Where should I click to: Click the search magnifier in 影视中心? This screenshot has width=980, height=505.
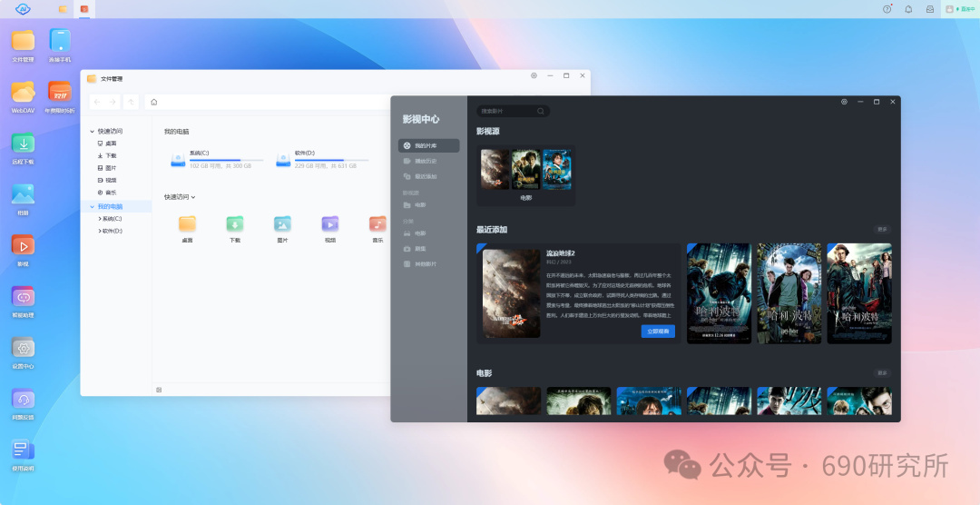541,112
